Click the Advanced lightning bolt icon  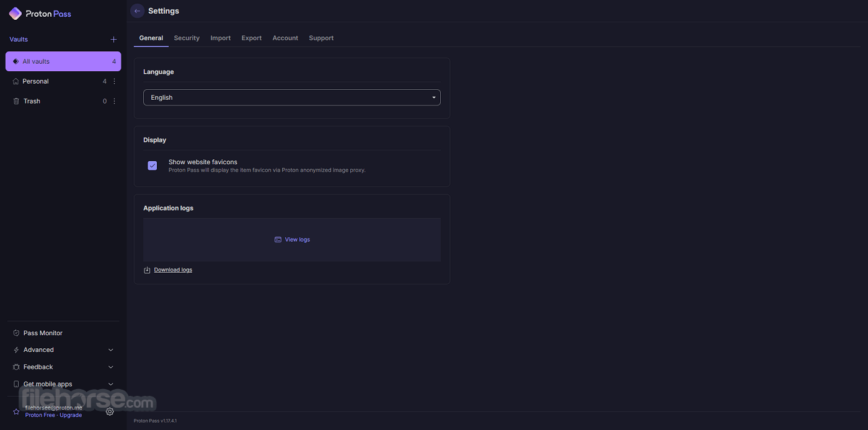[x=16, y=350]
